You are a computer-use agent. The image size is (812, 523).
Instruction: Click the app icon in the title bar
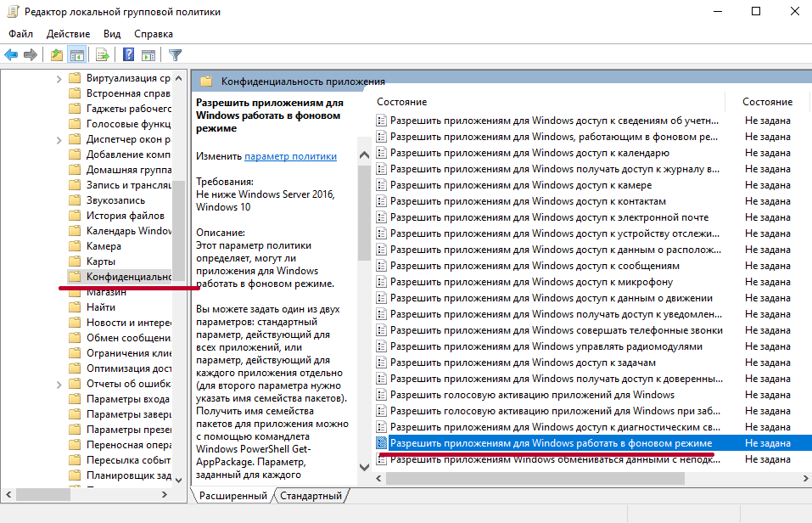[x=13, y=11]
